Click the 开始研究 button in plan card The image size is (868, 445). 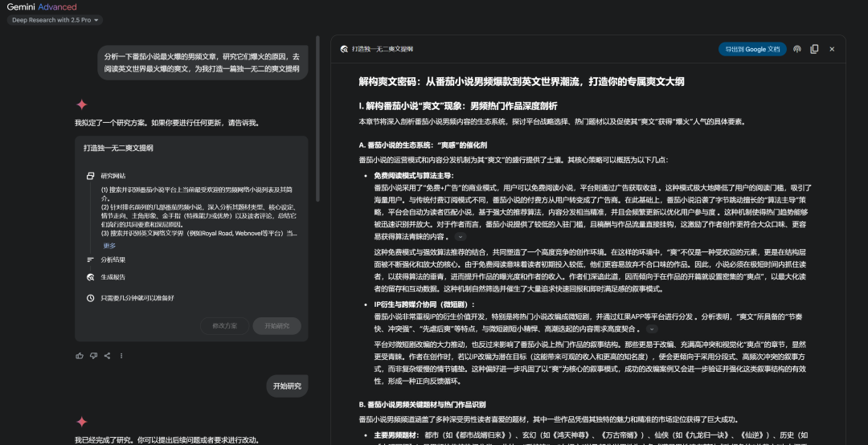point(276,326)
